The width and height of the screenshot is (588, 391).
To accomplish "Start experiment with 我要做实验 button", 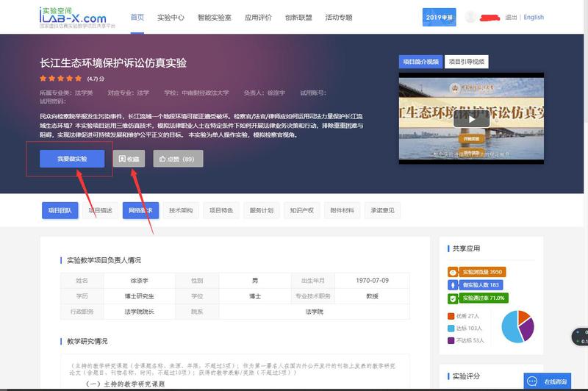I will 72,159.
